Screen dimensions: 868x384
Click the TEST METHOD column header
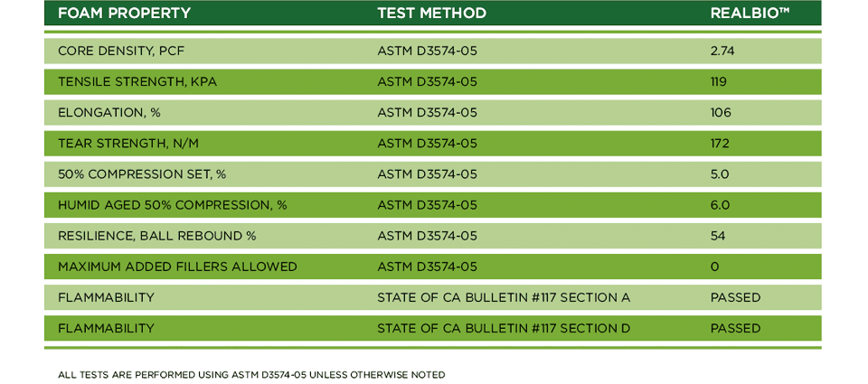point(432,13)
